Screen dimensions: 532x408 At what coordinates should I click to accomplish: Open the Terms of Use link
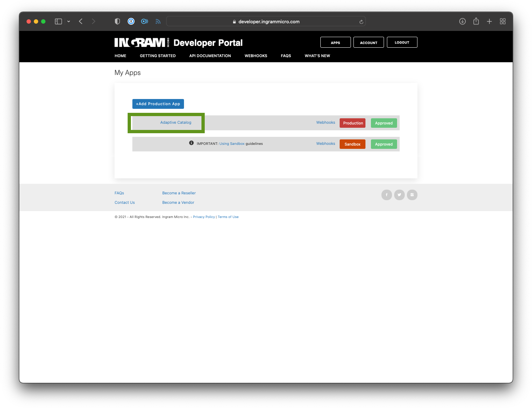click(x=228, y=217)
